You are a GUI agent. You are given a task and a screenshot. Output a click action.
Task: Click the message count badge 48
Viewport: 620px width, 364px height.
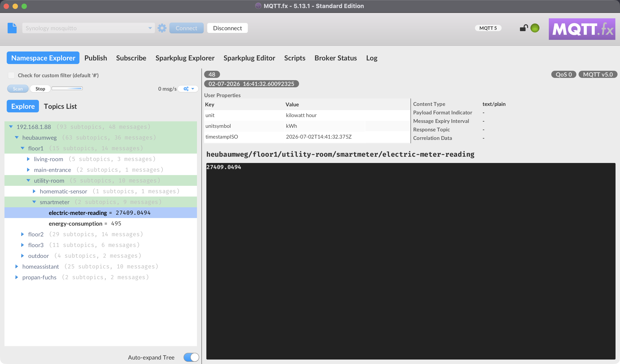212,74
